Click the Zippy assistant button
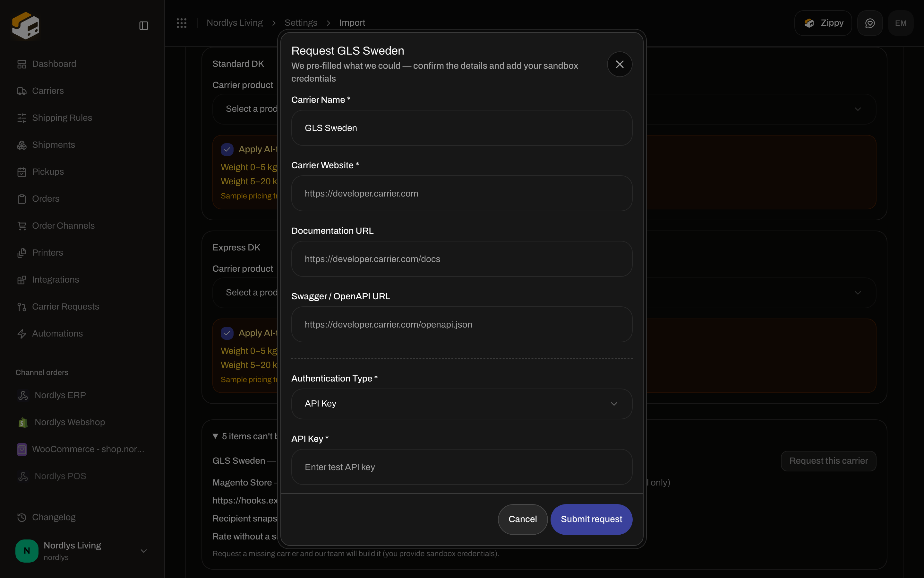 pyautogui.click(x=823, y=23)
